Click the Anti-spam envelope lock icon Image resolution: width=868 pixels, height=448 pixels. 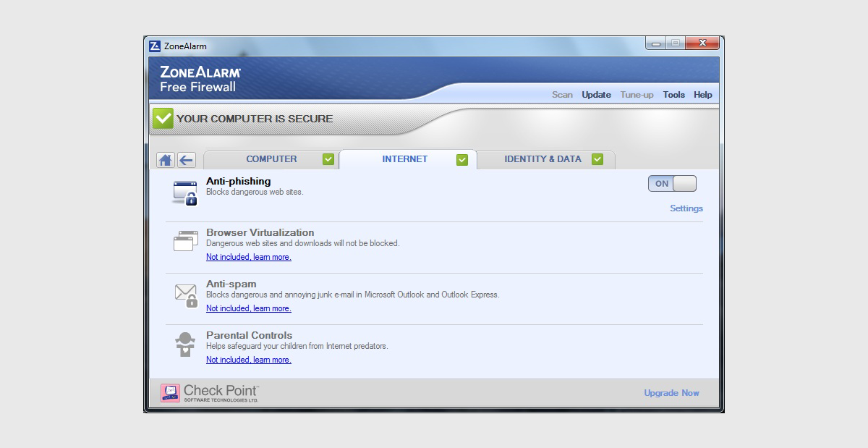tap(186, 295)
